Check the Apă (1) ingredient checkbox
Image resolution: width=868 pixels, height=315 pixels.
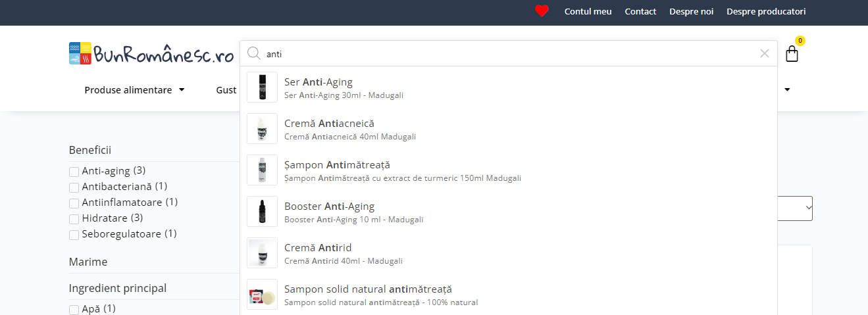(74, 310)
